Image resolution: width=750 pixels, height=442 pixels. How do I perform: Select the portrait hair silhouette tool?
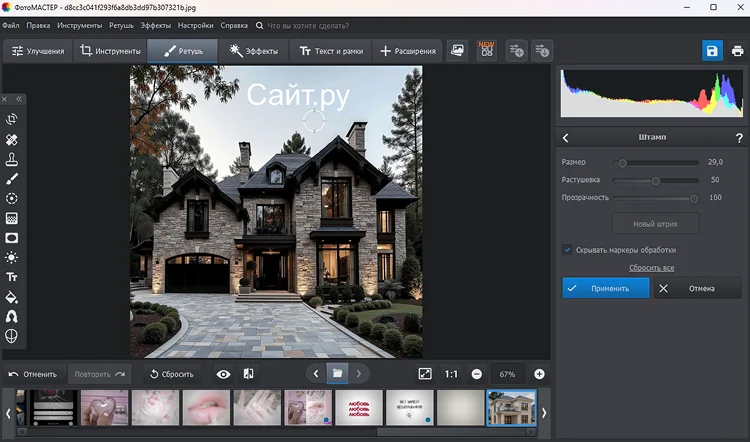point(11,316)
